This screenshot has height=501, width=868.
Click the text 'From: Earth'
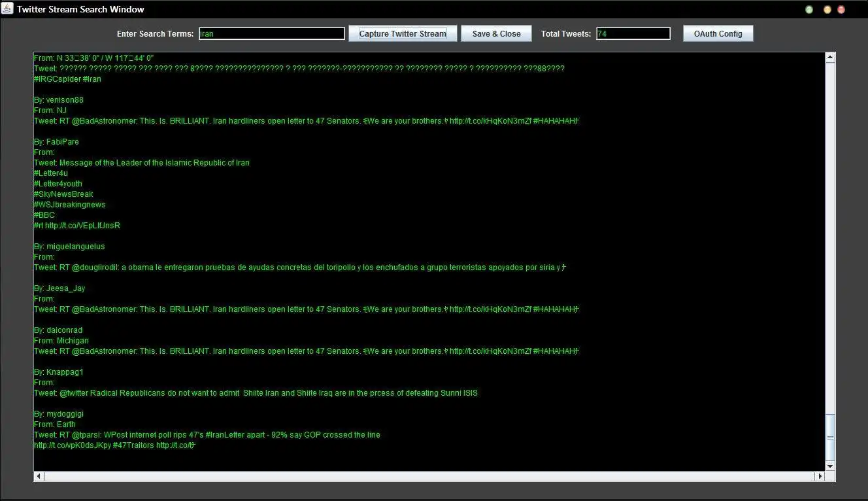point(55,424)
